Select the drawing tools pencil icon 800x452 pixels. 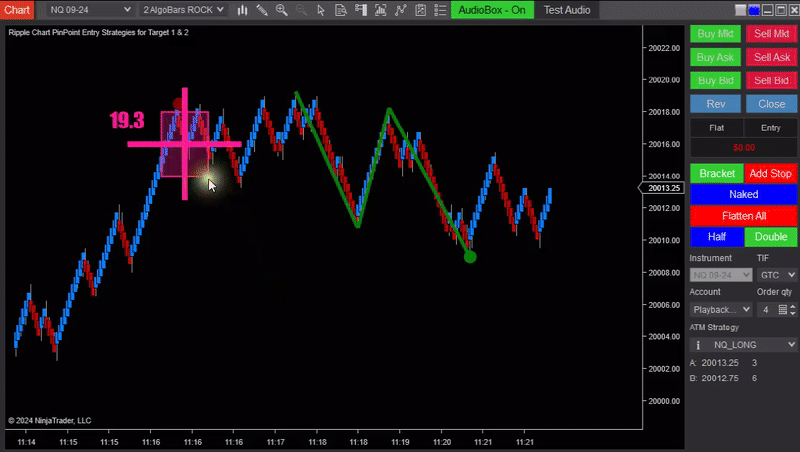tap(260, 10)
